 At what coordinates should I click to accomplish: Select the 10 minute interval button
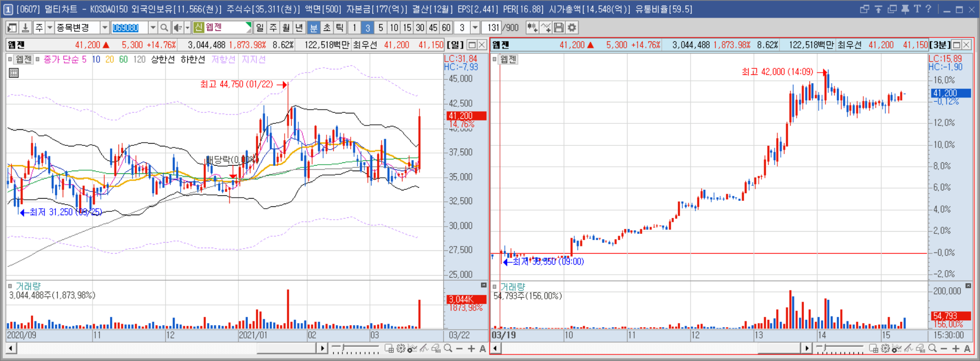click(394, 28)
